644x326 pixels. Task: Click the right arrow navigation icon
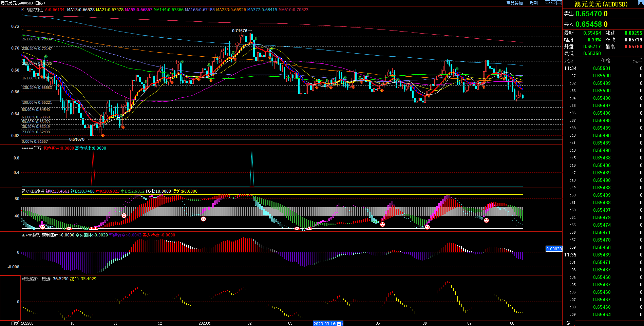553,3
